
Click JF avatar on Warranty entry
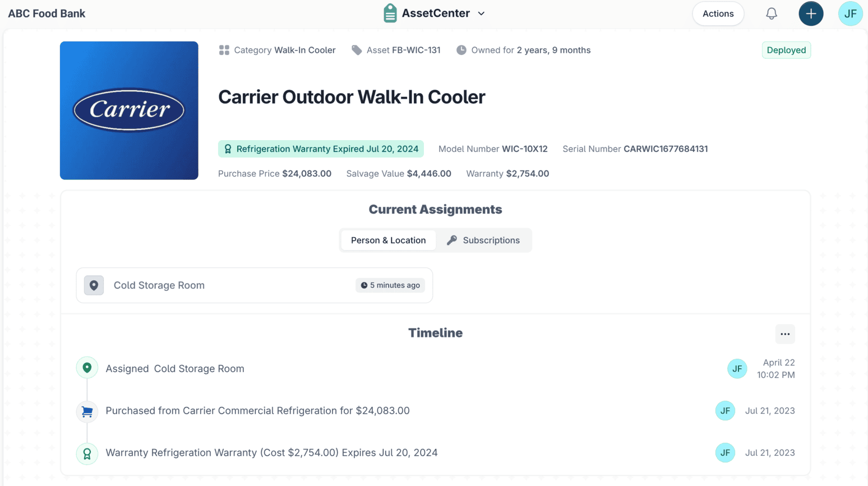point(725,452)
